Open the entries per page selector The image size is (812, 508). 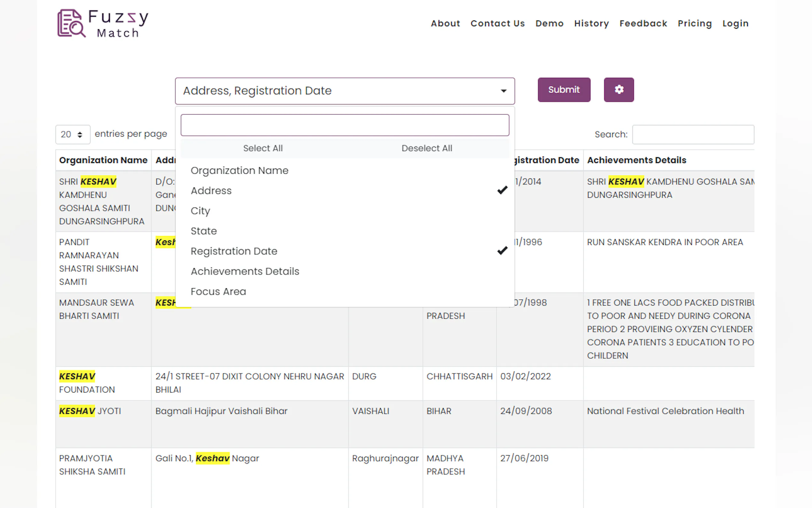point(73,134)
